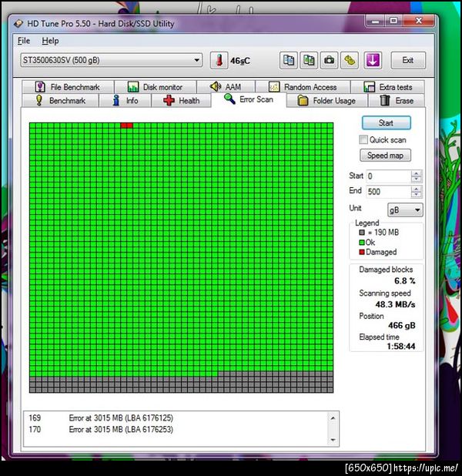Click the red damaged block in the grid
Screen dimensions: 462x476
point(126,126)
